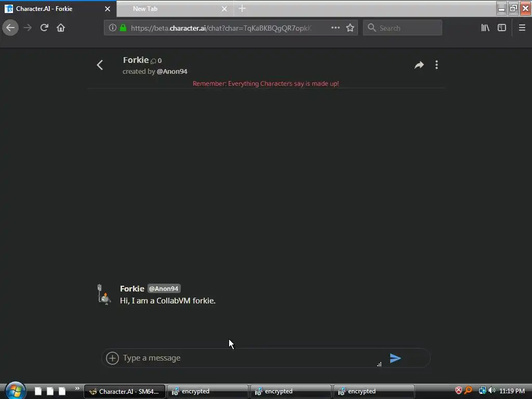Open Character.AI - SM64 taskbar button
The height and width of the screenshot is (399, 532).
point(125,391)
